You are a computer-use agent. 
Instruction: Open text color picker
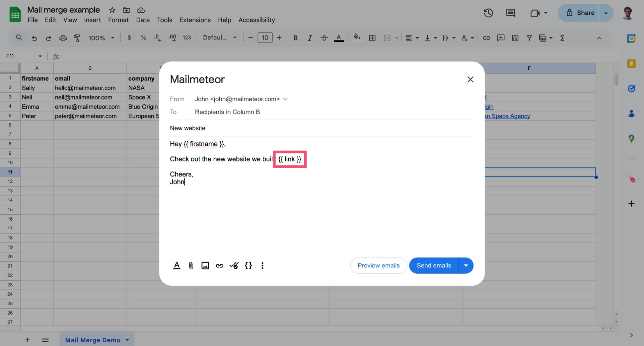pyautogui.click(x=338, y=38)
